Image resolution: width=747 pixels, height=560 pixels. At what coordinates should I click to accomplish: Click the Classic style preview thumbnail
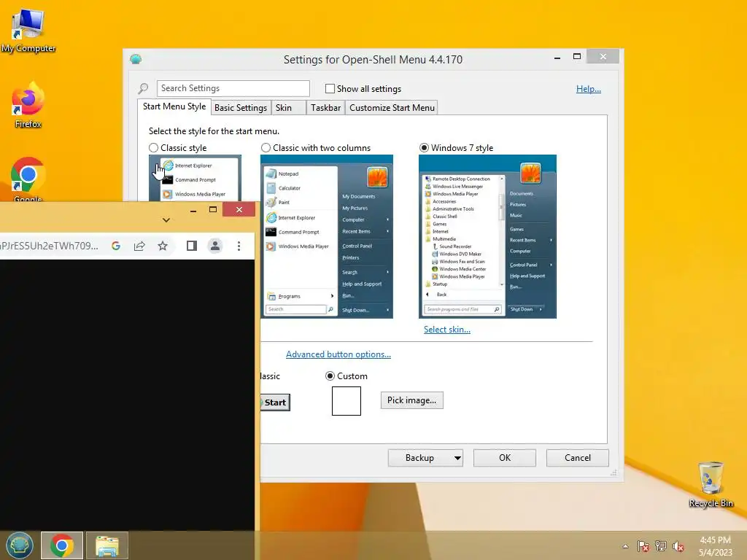pos(195,178)
